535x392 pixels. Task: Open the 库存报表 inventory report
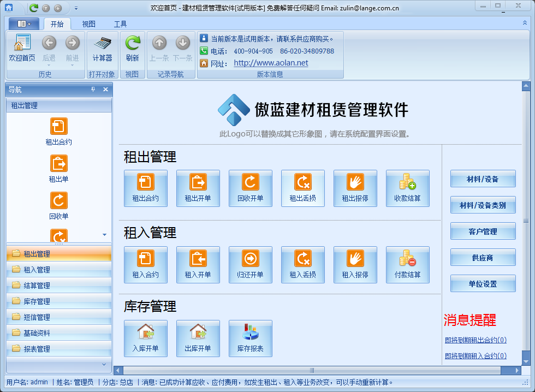click(251, 338)
